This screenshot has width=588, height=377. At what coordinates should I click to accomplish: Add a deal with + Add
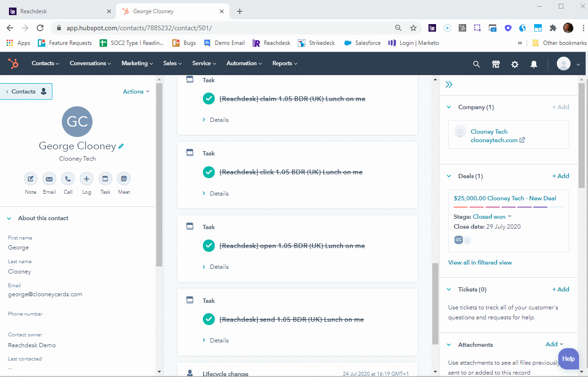click(x=561, y=176)
